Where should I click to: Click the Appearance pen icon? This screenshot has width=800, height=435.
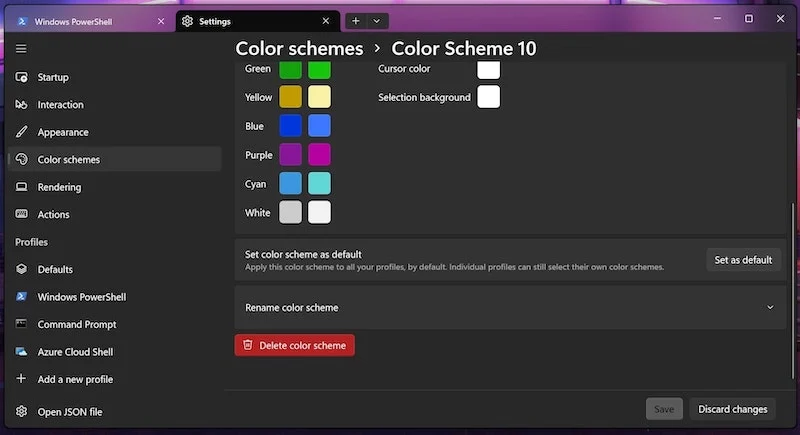(x=21, y=132)
